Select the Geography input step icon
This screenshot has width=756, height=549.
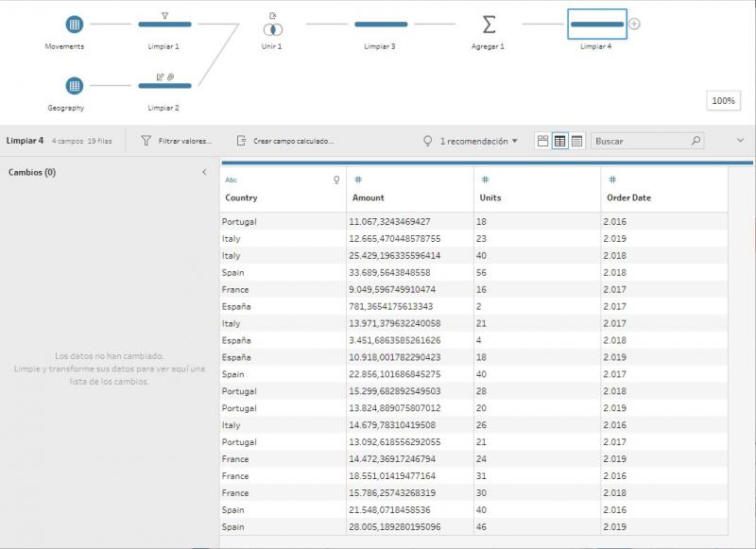[x=75, y=86]
